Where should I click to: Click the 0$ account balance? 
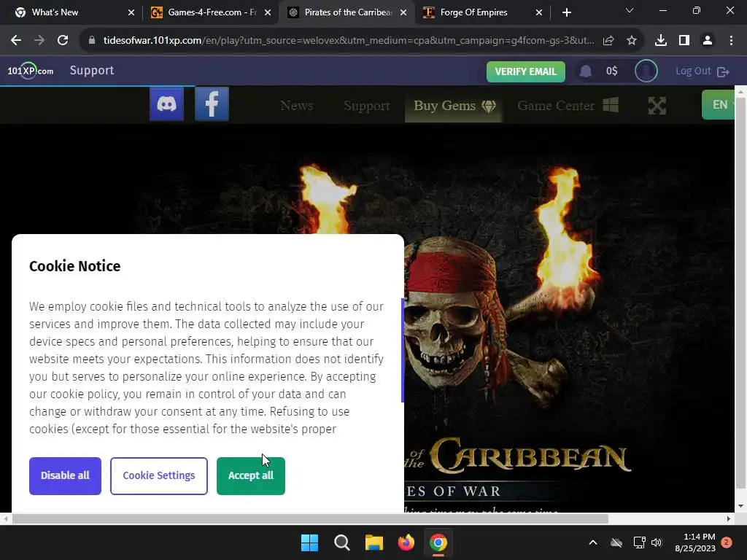click(612, 71)
